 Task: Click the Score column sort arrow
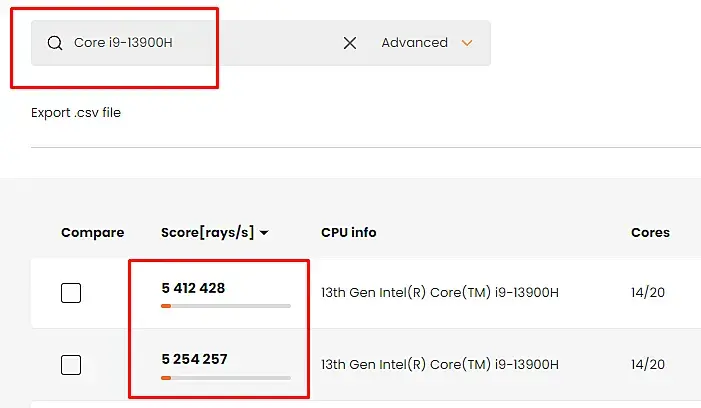pos(264,233)
